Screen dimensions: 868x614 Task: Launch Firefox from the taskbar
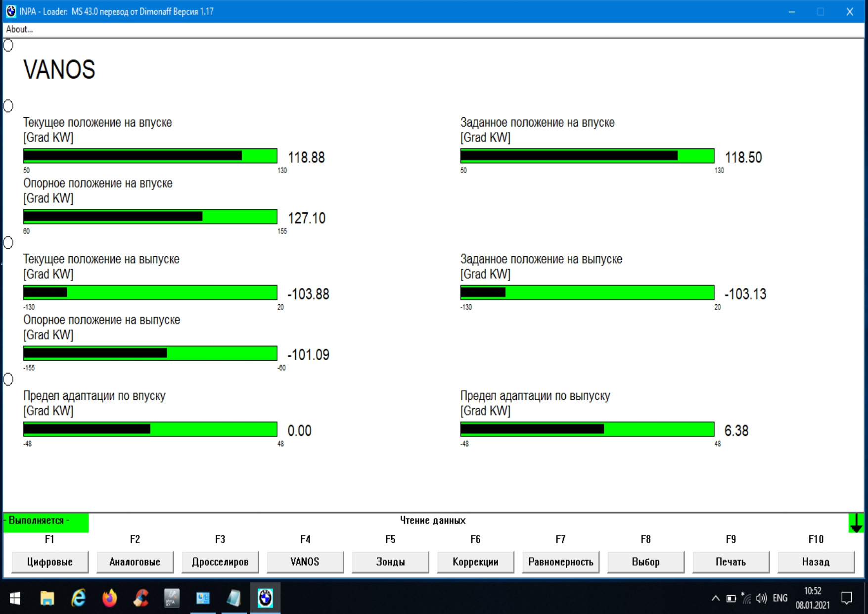tap(109, 599)
